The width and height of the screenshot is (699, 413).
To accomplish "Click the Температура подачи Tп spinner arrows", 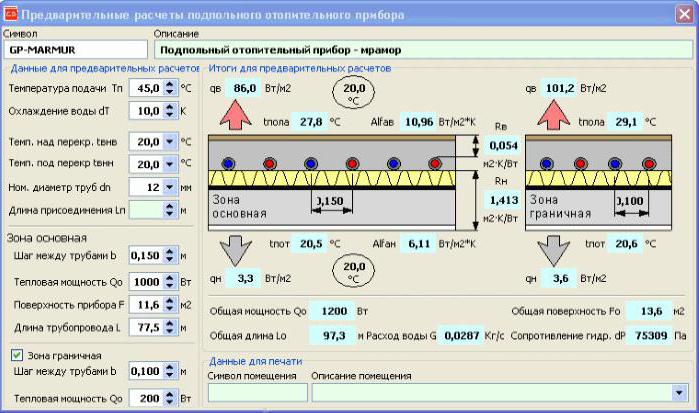I will tap(168, 88).
